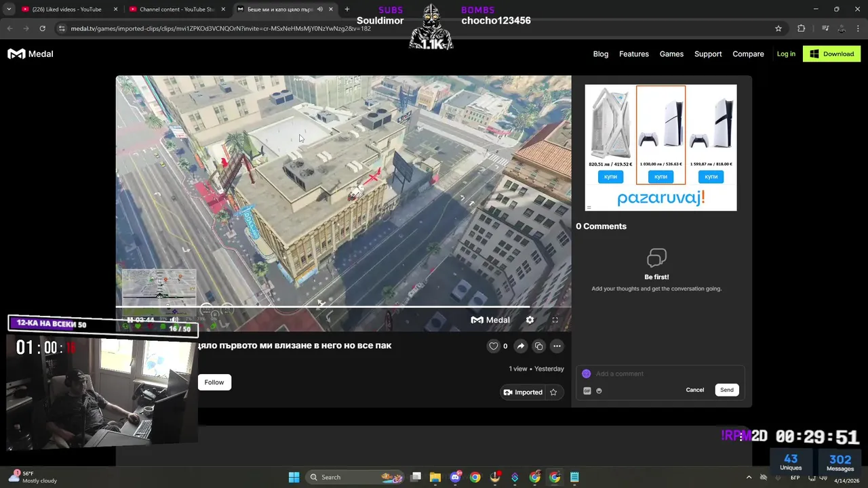Cancel the comment
Image resolution: width=868 pixels, height=488 pixels.
coord(694,390)
